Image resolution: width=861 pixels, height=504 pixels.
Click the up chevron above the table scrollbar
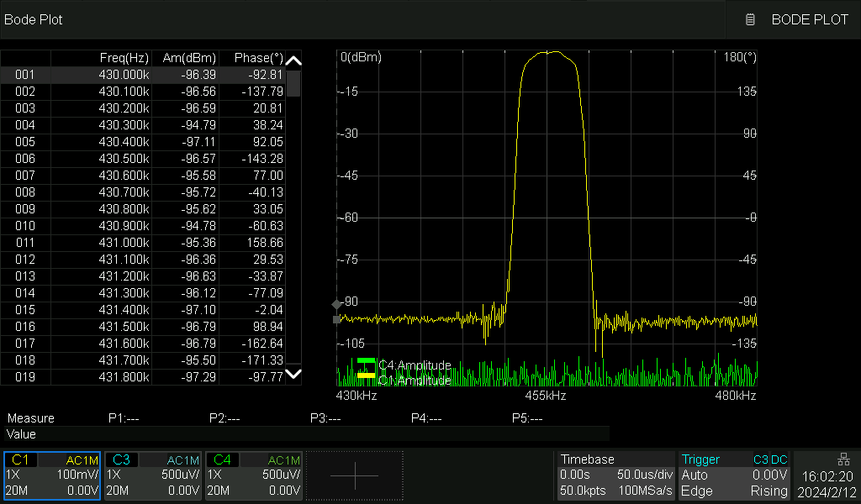coord(293,60)
